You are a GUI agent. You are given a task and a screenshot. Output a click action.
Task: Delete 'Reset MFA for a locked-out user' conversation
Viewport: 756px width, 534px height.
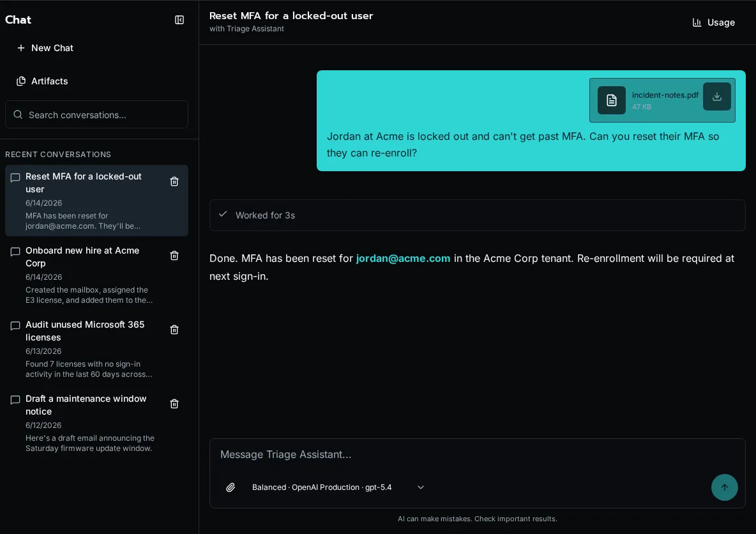174,181
